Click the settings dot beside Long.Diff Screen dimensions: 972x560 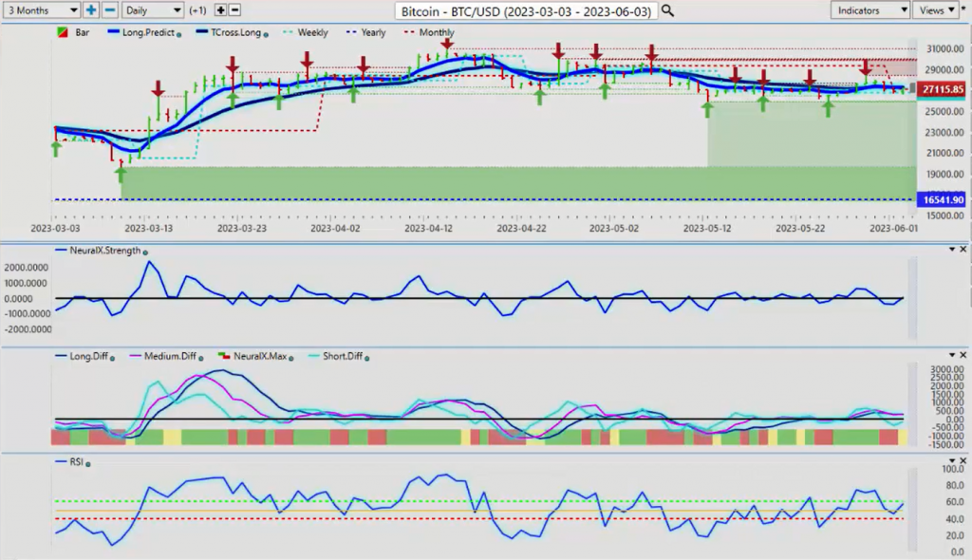click(112, 358)
